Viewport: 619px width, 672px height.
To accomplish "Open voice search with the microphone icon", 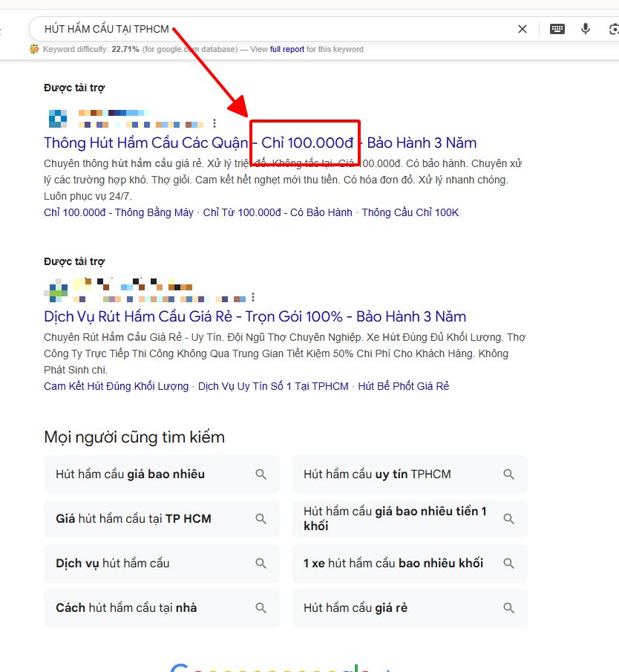I will [586, 29].
